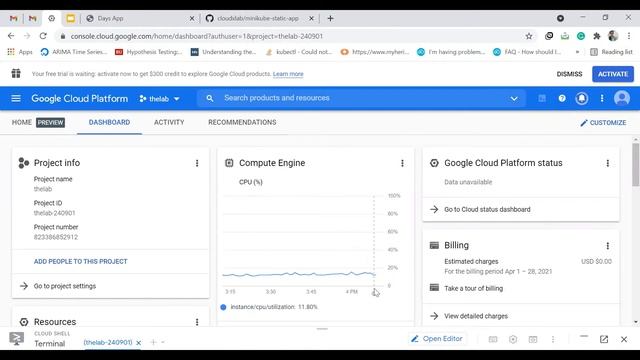Open the thelab project selector dropdown
Screen dimensions: 640x360
click(160, 99)
